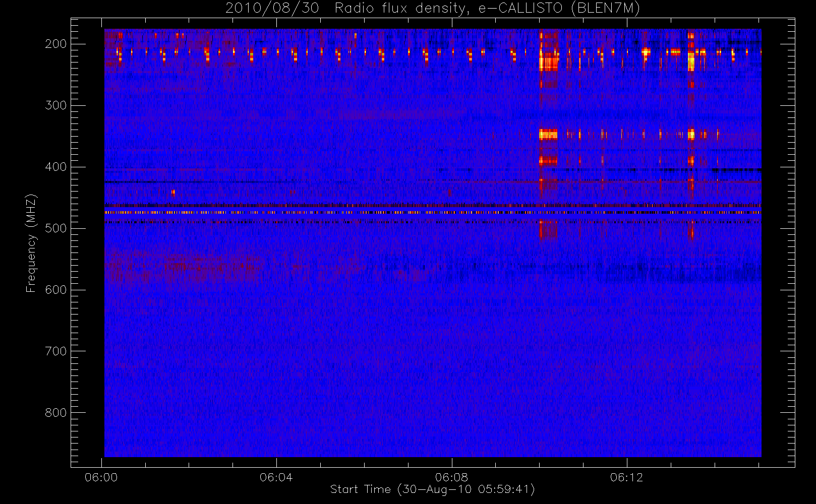Click the 800 frequency tick label

tap(56, 413)
